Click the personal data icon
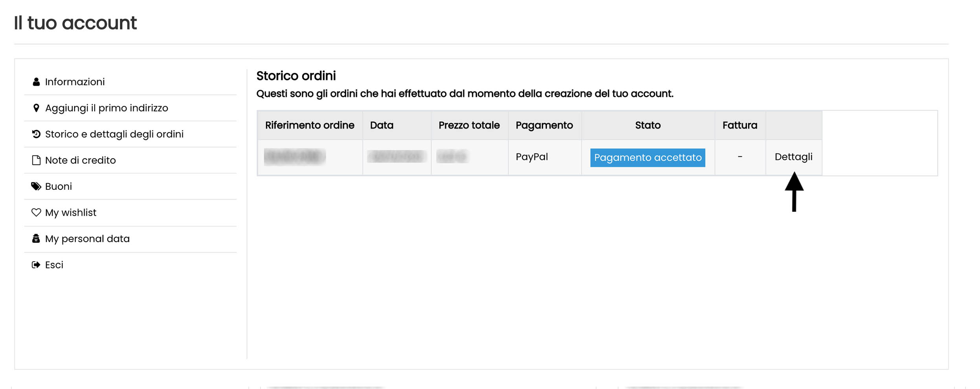The image size is (980, 389). point(36,239)
